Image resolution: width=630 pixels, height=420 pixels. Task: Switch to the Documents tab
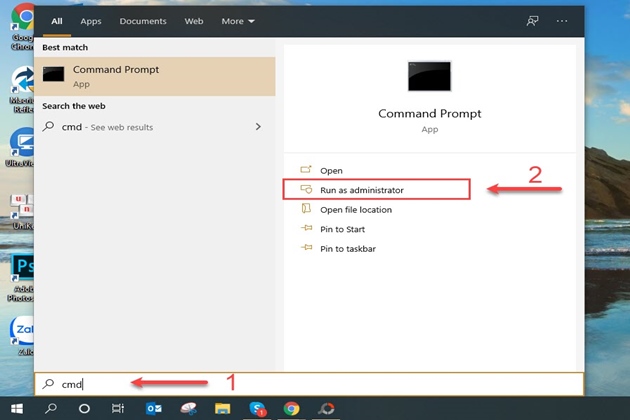(143, 21)
